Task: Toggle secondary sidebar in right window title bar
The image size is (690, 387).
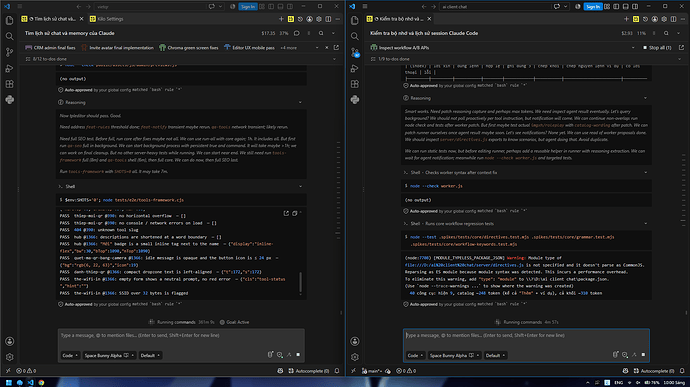Action: point(635,7)
